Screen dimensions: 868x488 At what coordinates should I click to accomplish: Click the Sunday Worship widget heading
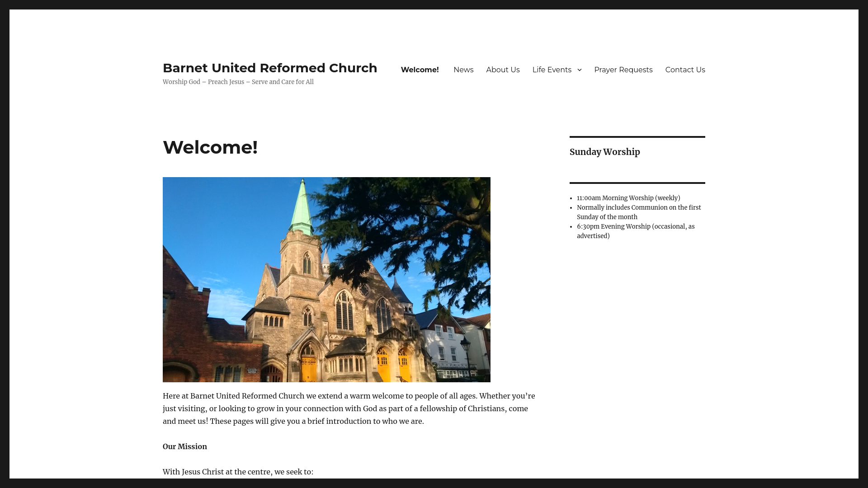[x=605, y=152]
